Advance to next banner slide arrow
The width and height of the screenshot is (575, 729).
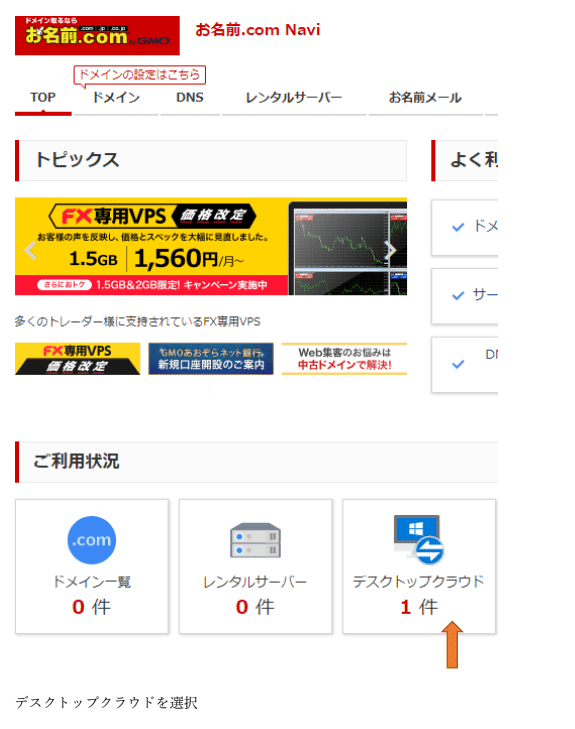point(390,250)
